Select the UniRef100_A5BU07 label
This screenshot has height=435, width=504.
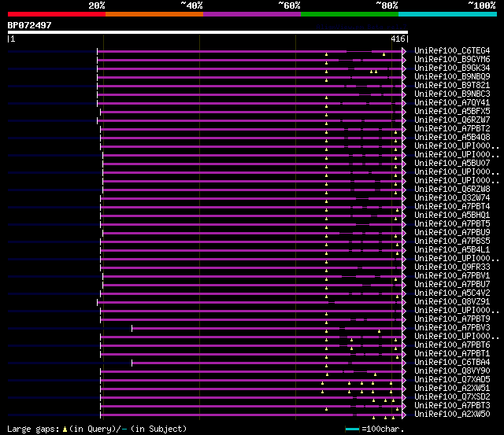(452, 163)
